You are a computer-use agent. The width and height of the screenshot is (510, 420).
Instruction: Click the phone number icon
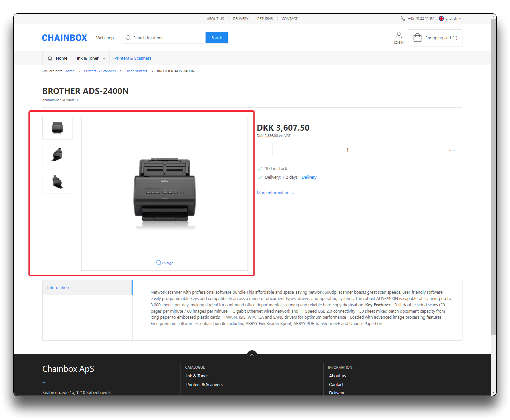403,19
